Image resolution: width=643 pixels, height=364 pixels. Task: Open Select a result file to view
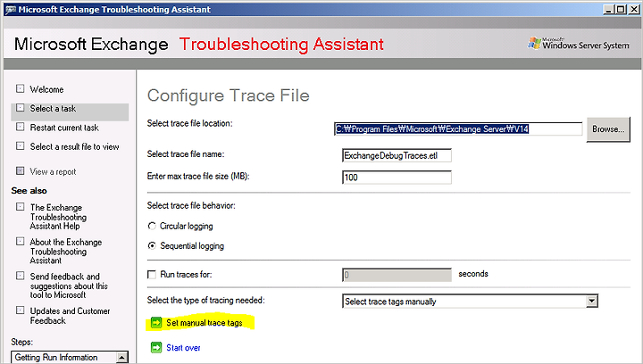click(75, 146)
